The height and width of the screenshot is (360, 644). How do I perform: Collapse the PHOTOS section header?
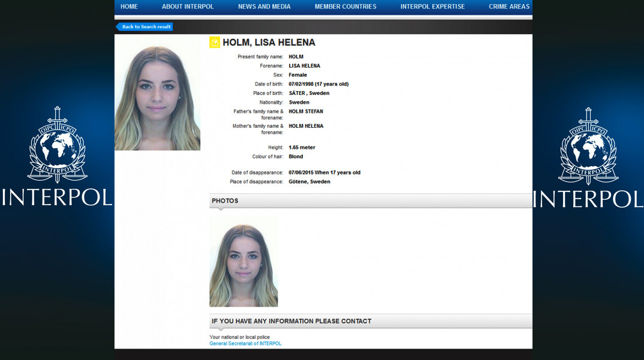[370, 201]
